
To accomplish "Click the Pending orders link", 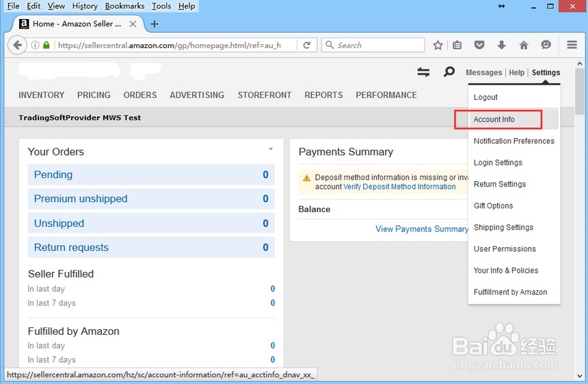I will point(53,175).
